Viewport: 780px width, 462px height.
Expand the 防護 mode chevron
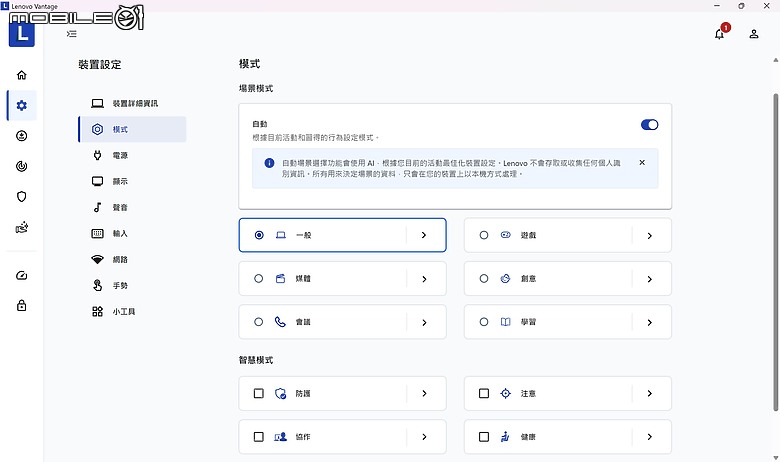tap(424, 393)
